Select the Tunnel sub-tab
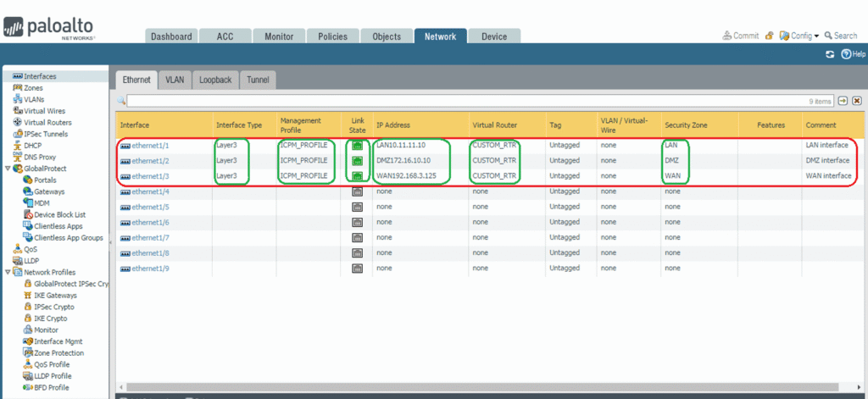 tap(258, 80)
